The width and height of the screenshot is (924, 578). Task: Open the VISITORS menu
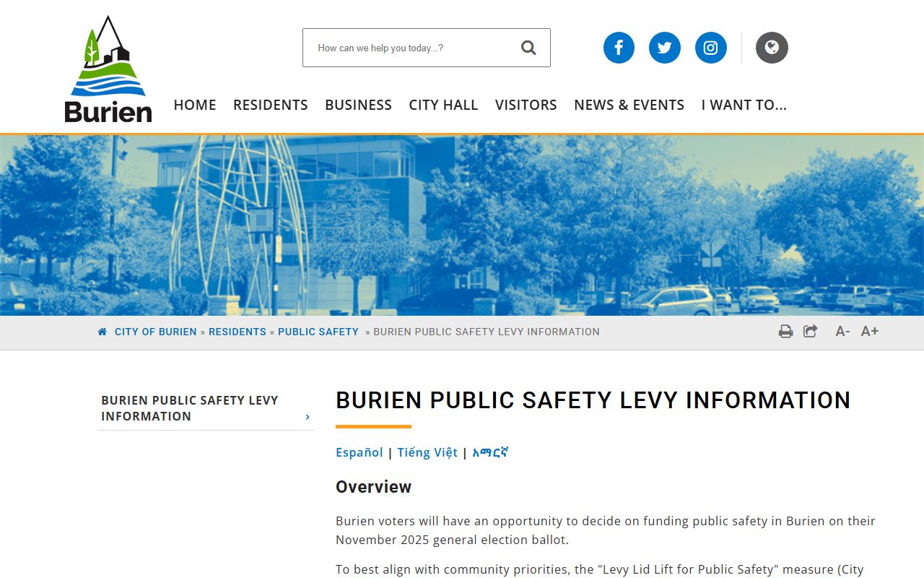(x=526, y=105)
